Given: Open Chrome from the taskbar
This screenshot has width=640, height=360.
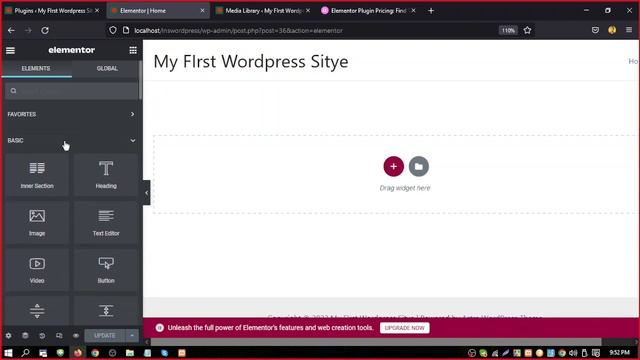Looking at the screenshot, I should tap(95, 353).
